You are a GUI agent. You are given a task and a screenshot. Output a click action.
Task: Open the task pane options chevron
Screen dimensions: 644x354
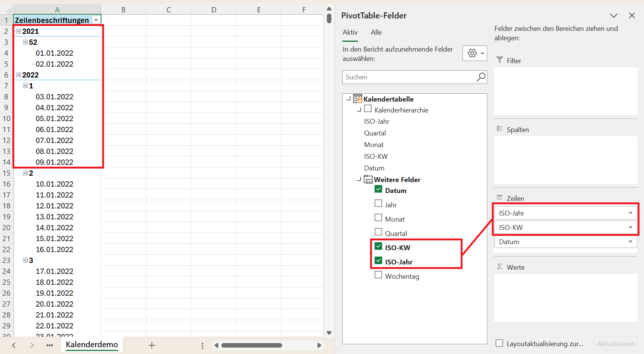[614, 16]
